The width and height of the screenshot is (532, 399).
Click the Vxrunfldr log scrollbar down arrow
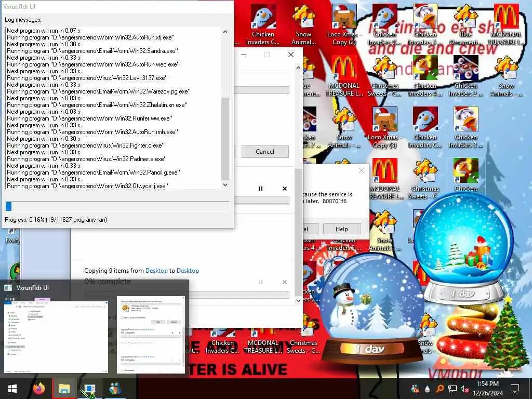pos(225,185)
